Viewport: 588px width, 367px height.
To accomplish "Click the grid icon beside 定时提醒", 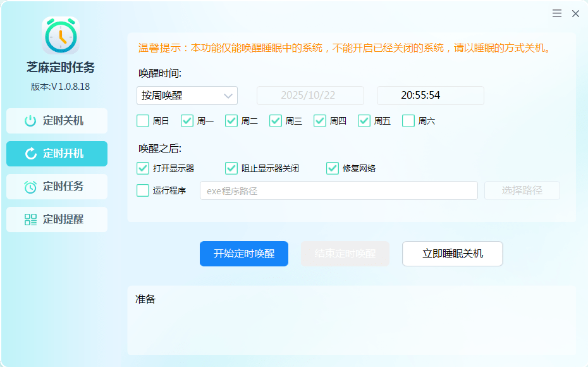I will [x=30, y=220].
